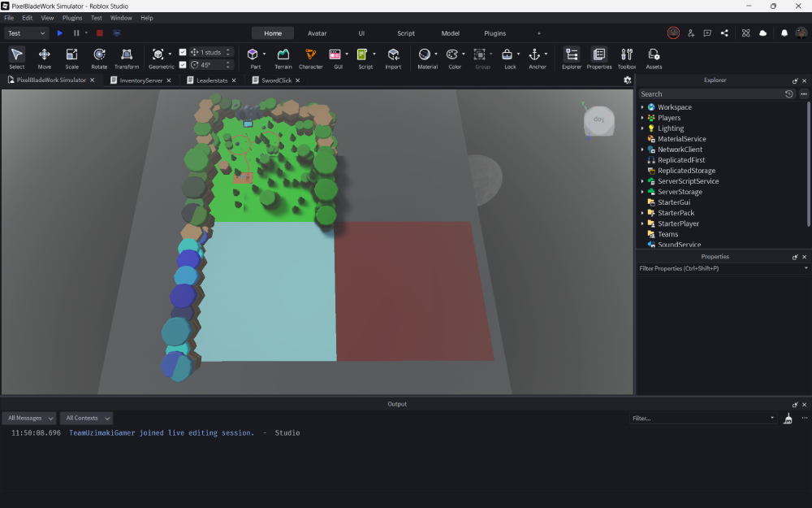Select MaterialService in Explorer

[681, 139]
